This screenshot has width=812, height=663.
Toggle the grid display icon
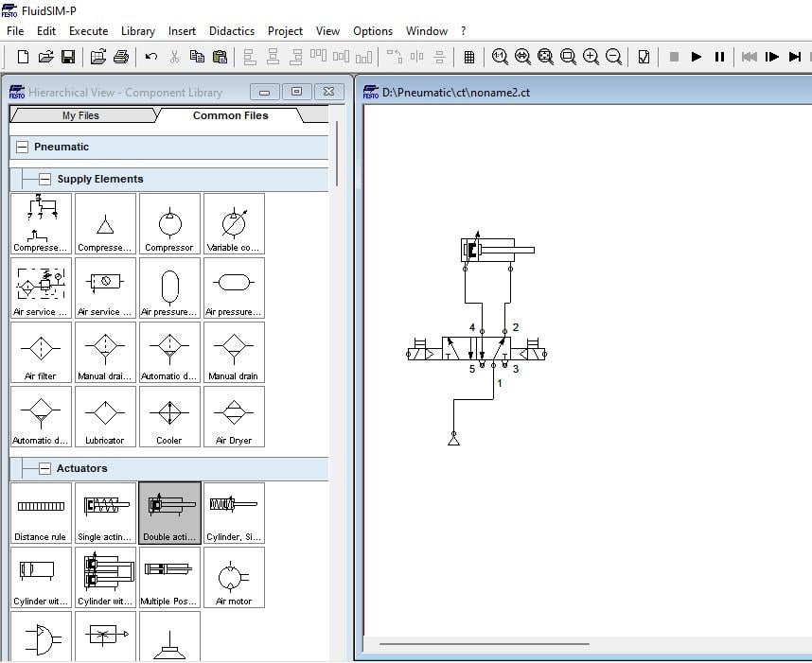click(x=469, y=57)
